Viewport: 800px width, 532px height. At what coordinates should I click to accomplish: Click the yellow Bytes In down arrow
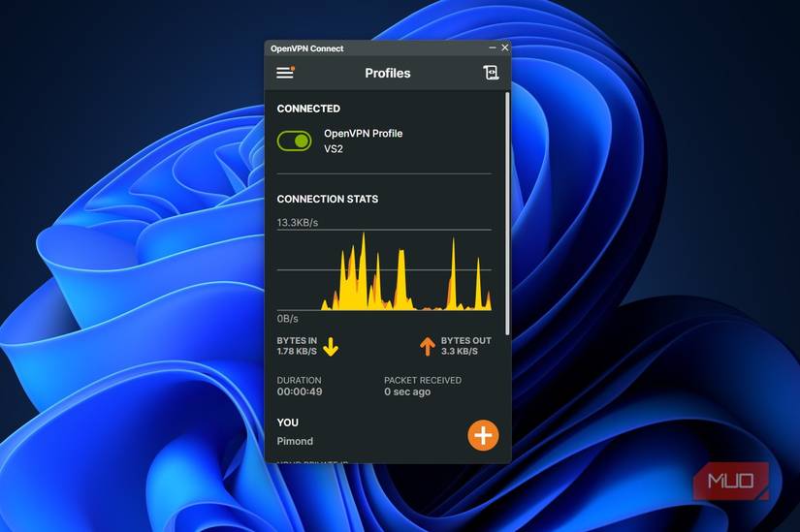331,346
